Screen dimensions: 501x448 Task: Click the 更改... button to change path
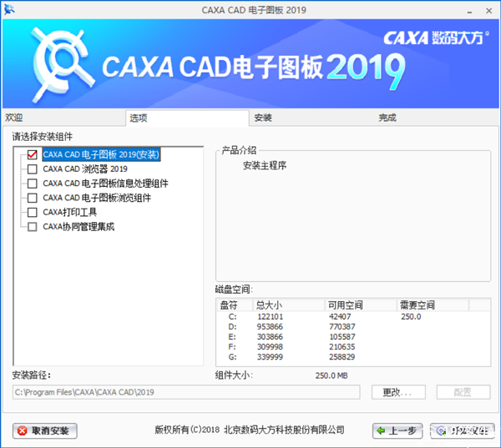point(398,392)
